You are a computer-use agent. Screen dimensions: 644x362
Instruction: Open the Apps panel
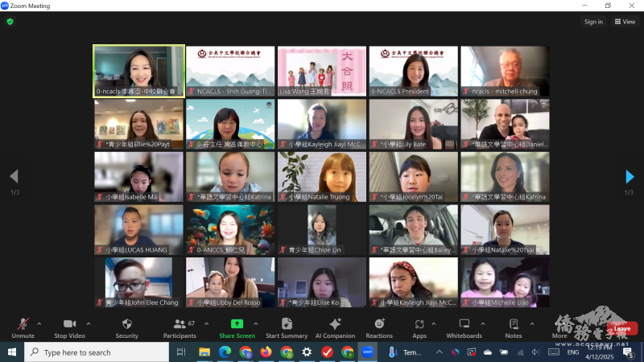pyautogui.click(x=419, y=327)
